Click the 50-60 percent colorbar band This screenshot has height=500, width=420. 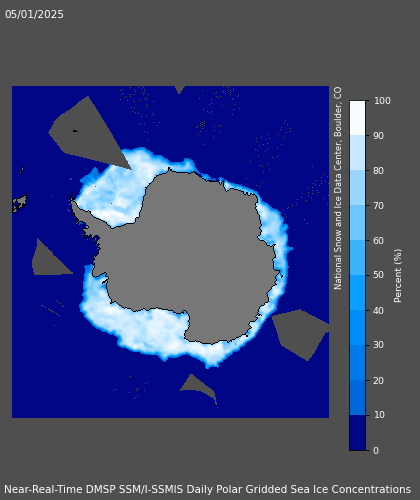point(357,258)
